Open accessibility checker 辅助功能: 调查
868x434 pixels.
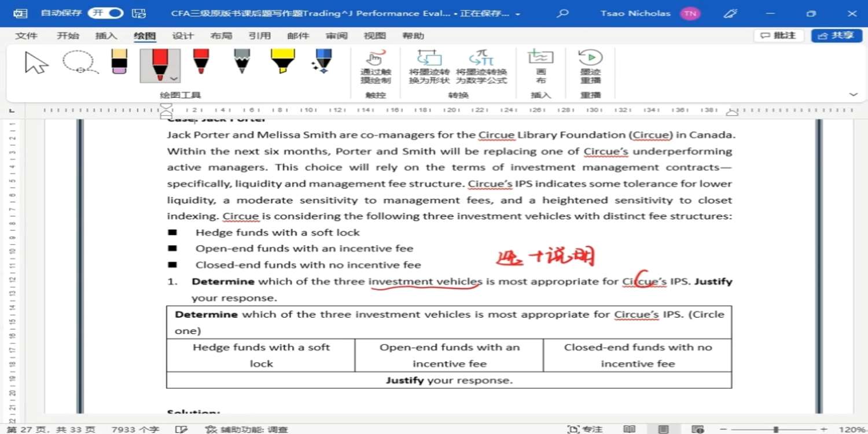247,429
